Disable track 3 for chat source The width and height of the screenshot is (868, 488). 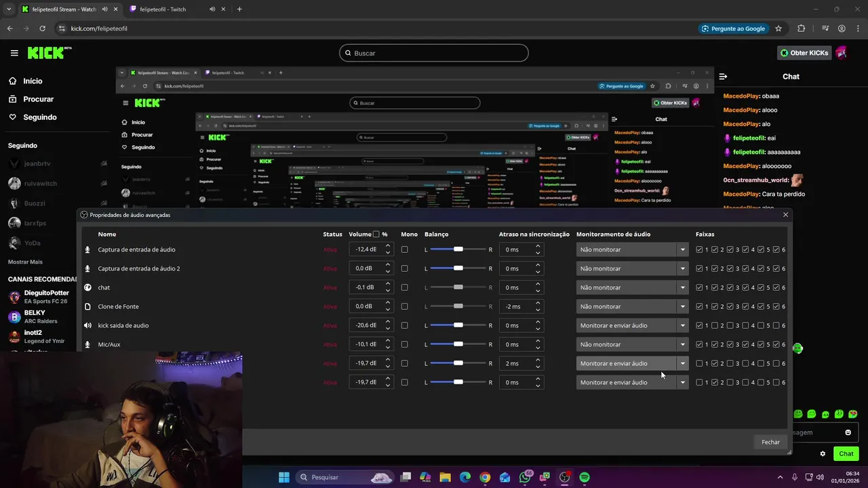tap(730, 287)
